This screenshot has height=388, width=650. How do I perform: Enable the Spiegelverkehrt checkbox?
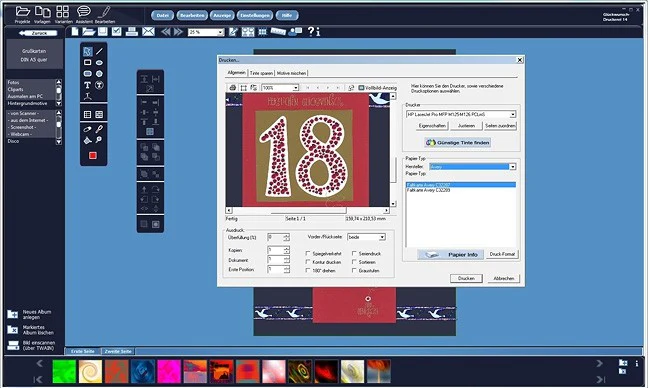308,253
